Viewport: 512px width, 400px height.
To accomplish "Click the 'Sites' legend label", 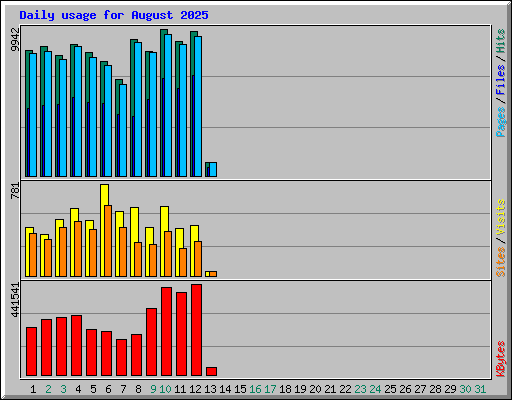I will click(x=501, y=262).
